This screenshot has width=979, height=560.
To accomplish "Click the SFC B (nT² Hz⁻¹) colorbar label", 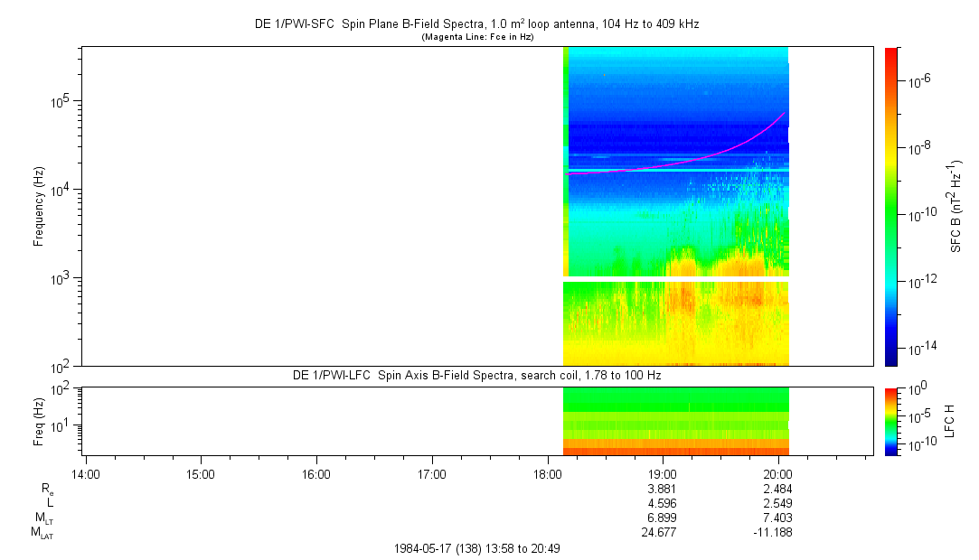I will pyautogui.click(x=955, y=206).
